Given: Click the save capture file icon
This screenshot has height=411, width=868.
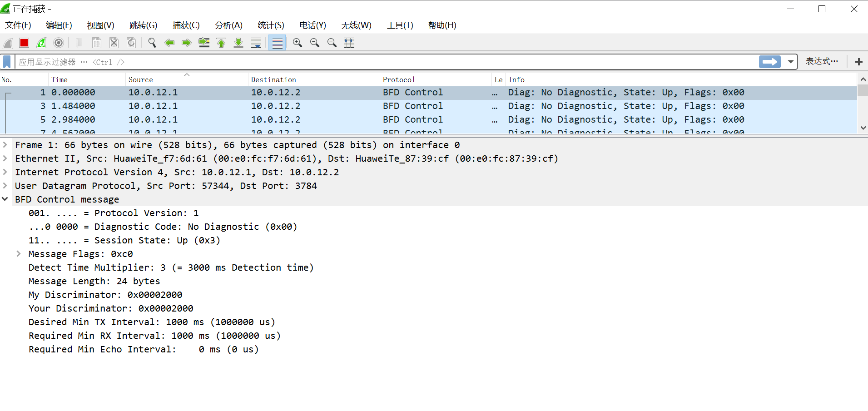Looking at the screenshot, I should (x=97, y=43).
